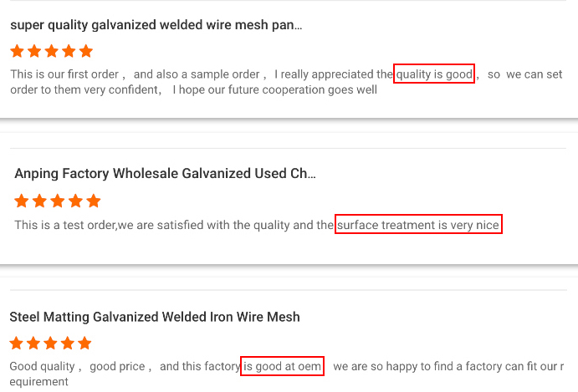Click second star of Anping Factory review
The height and width of the screenshot is (392, 578).
point(40,201)
